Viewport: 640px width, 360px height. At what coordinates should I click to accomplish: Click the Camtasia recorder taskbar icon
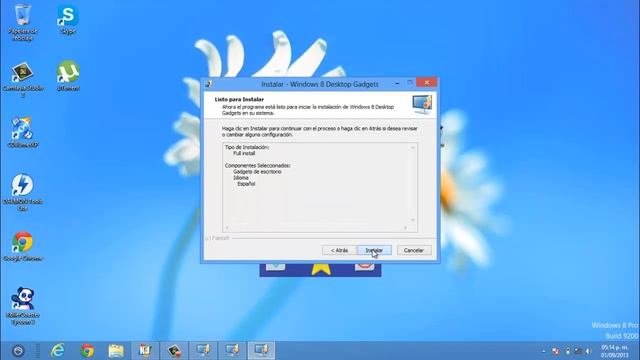click(x=174, y=350)
